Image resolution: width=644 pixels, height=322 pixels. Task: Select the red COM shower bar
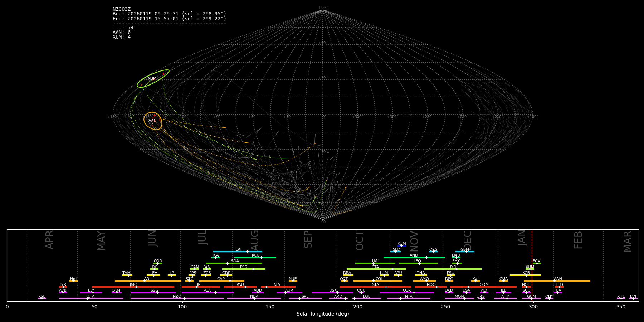(x=484, y=287)
